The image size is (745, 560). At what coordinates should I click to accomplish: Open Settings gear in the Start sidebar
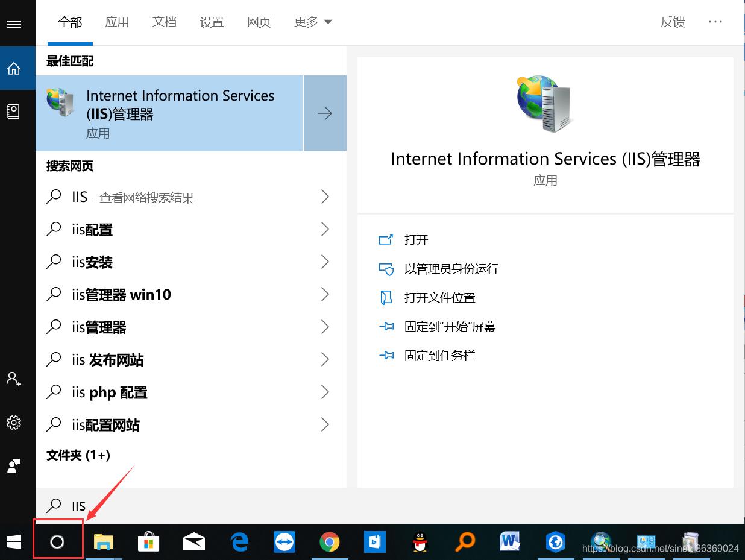click(x=14, y=423)
